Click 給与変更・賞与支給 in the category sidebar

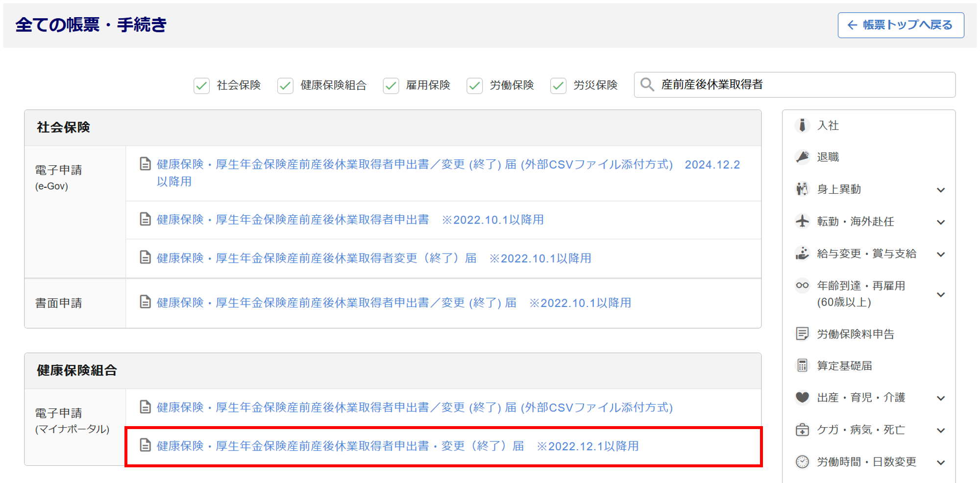pyautogui.click(x=867, y=254)
